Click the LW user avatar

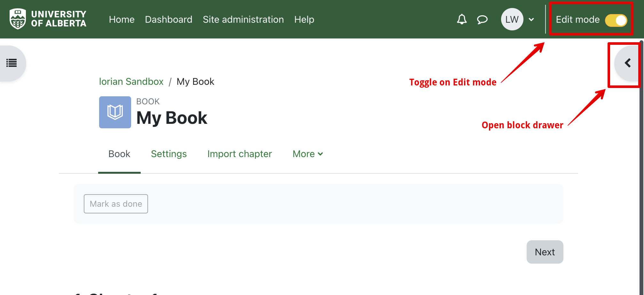tap(512, 20)
